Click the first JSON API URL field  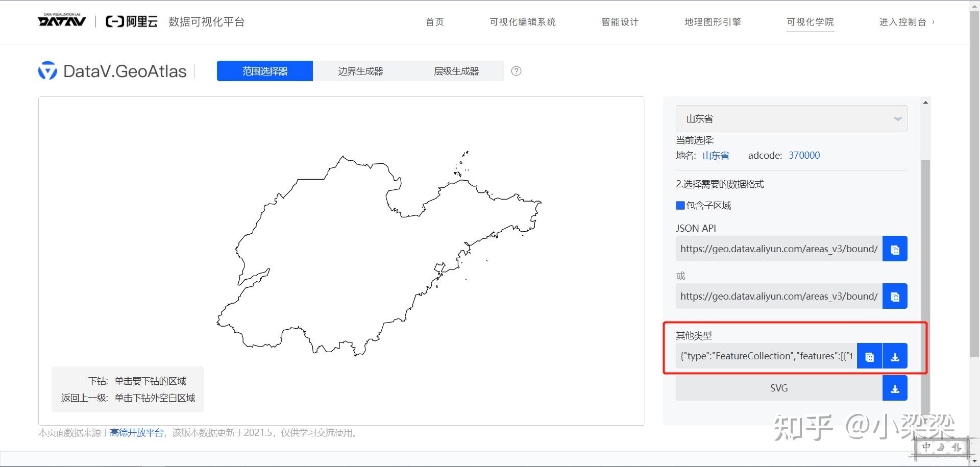[778, 249]
